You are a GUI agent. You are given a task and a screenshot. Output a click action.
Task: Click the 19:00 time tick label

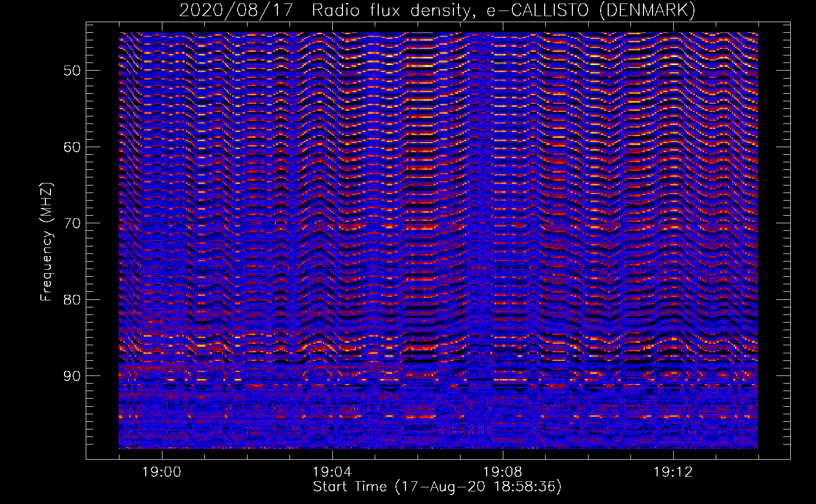click(x=161, y=472)
